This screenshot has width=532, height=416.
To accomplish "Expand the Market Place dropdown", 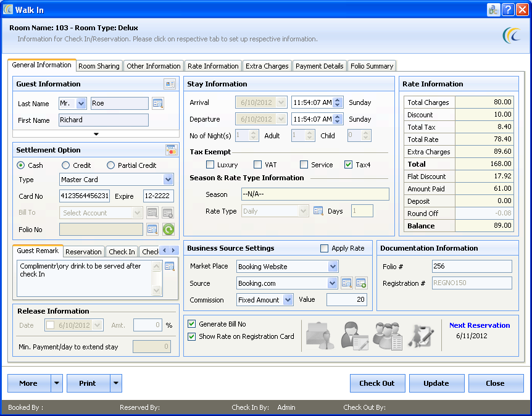I will click(333, 267).
